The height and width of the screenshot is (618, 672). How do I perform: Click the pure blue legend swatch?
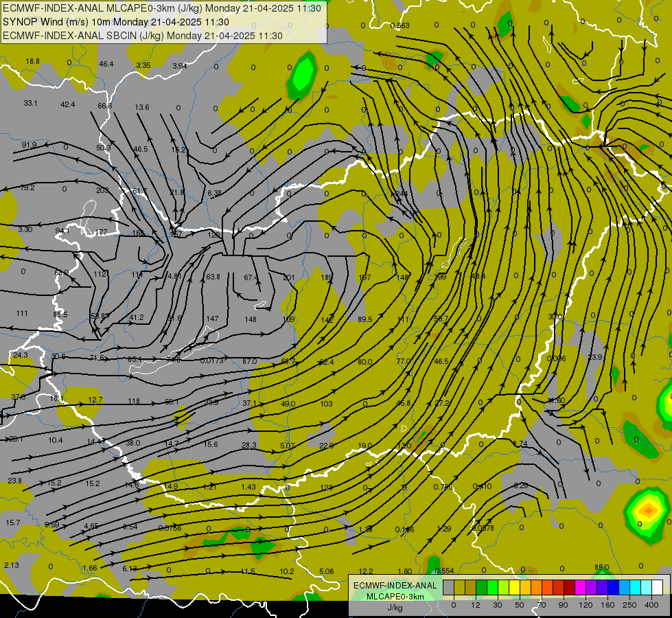(x=613, y=588)
